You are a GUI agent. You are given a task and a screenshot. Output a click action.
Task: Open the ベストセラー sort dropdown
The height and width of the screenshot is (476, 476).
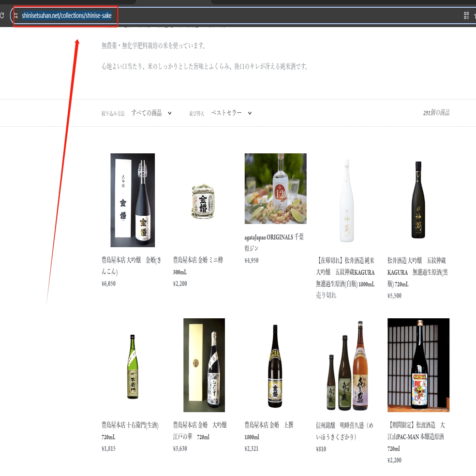coord(231,113)
